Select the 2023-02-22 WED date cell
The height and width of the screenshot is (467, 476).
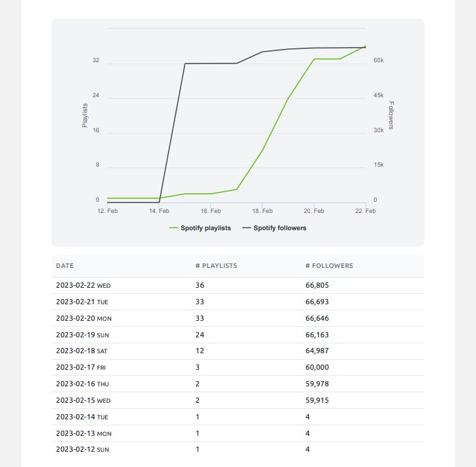[83, 285]
